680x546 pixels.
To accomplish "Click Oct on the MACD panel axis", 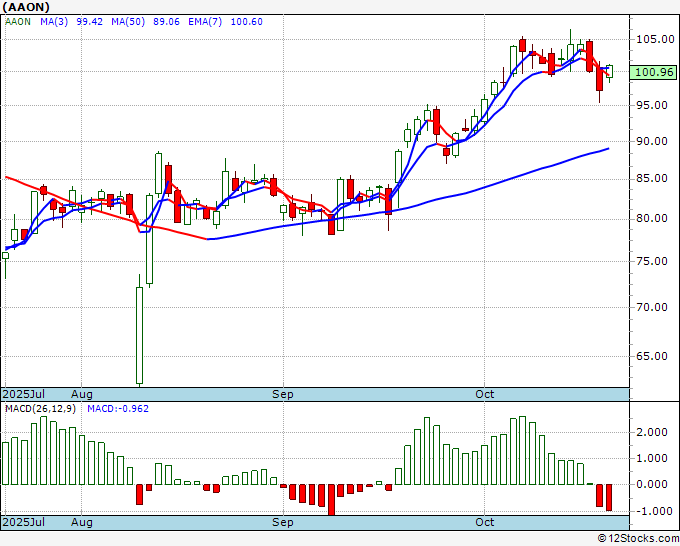I will tap(484, 522).
